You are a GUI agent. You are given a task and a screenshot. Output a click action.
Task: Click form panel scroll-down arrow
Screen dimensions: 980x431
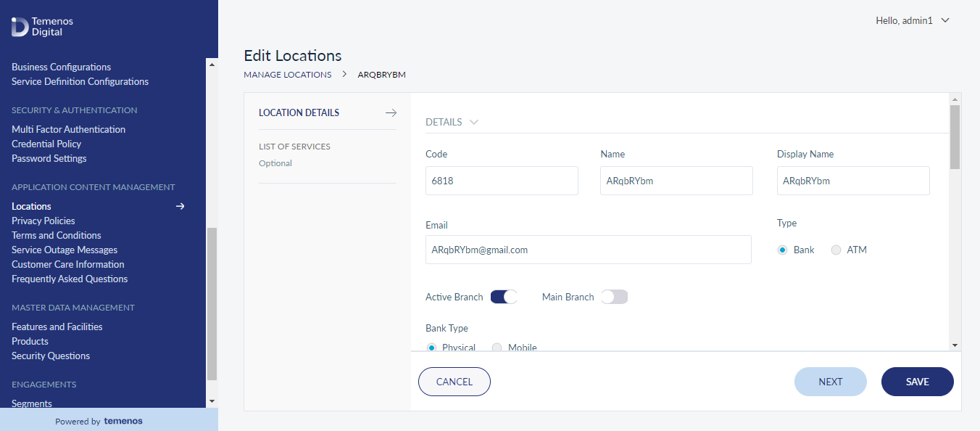point(955,345)
